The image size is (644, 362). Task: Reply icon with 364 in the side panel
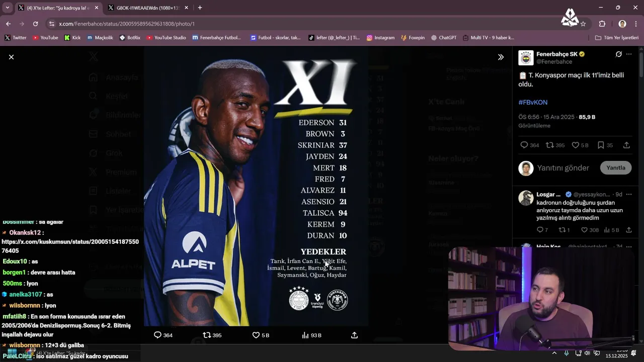(x=524, y=145)
